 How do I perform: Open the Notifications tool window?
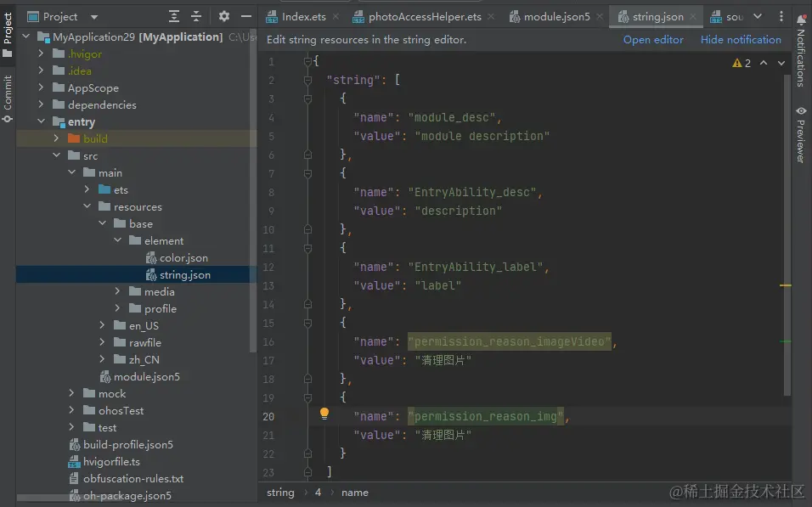point(800,51)
